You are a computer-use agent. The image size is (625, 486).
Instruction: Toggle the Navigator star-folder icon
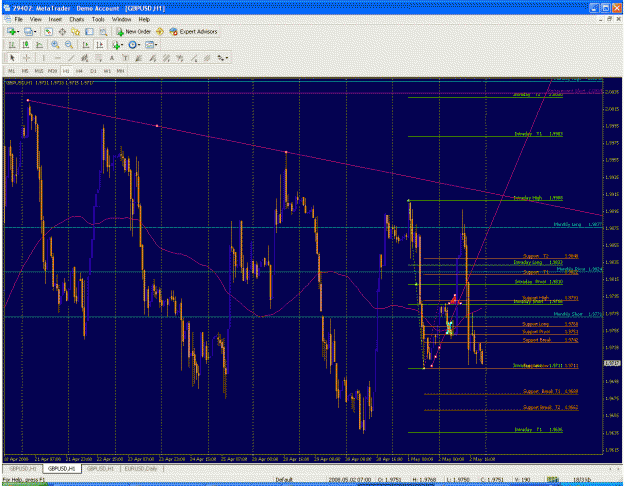point(75,31)
